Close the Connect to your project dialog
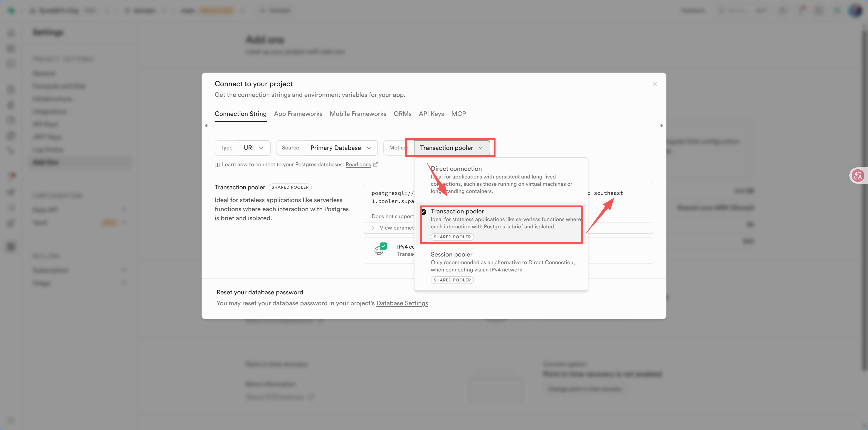This screenshot has width=868, height=430. tap(655, 84)
